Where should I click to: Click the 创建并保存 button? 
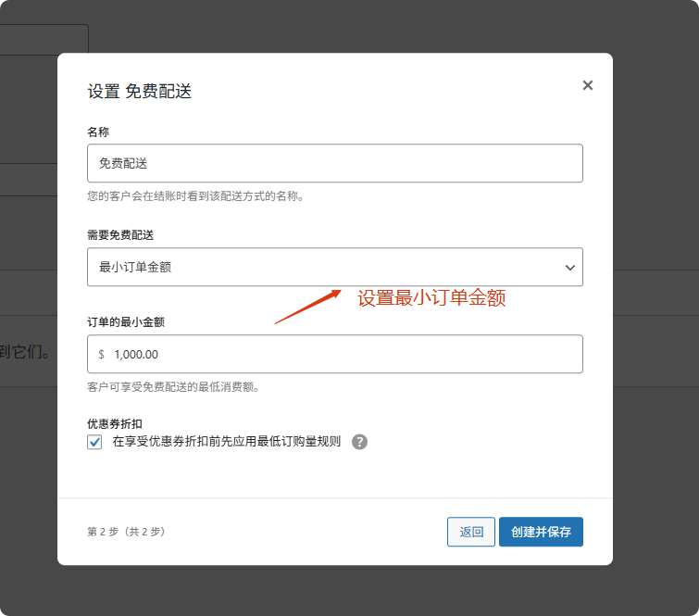click(x=541, y=532)
